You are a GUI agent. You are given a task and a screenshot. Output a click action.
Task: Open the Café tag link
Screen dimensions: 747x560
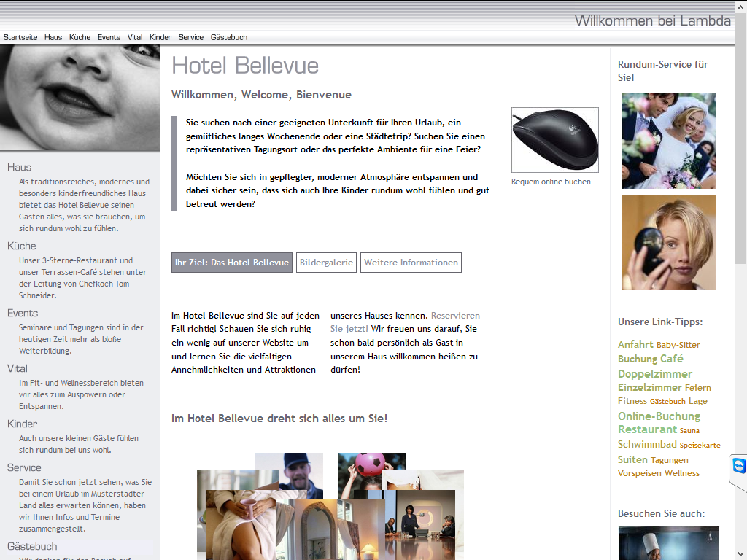[672, 359]
